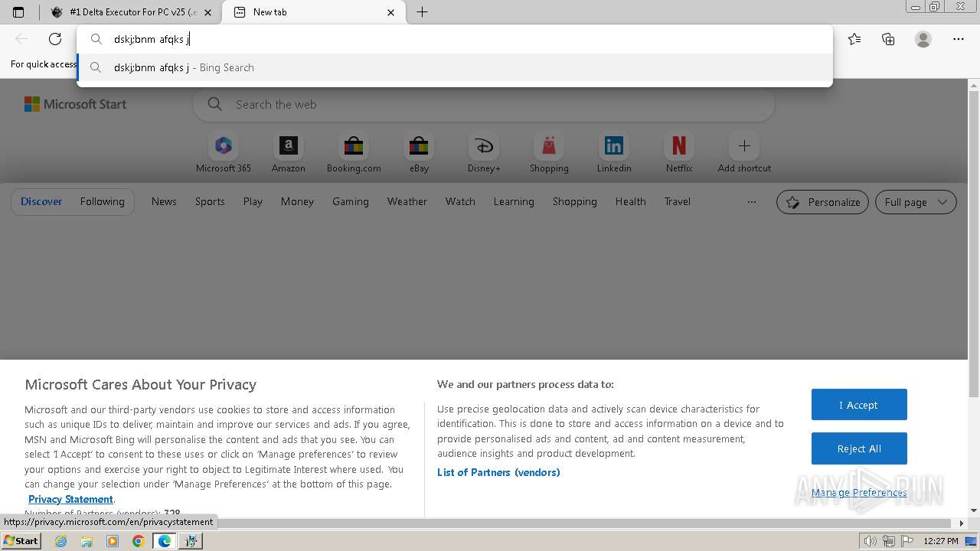Open the Microsoft 365 shortcut
Screen dimensions: 980x551
[x=224, y=153]
